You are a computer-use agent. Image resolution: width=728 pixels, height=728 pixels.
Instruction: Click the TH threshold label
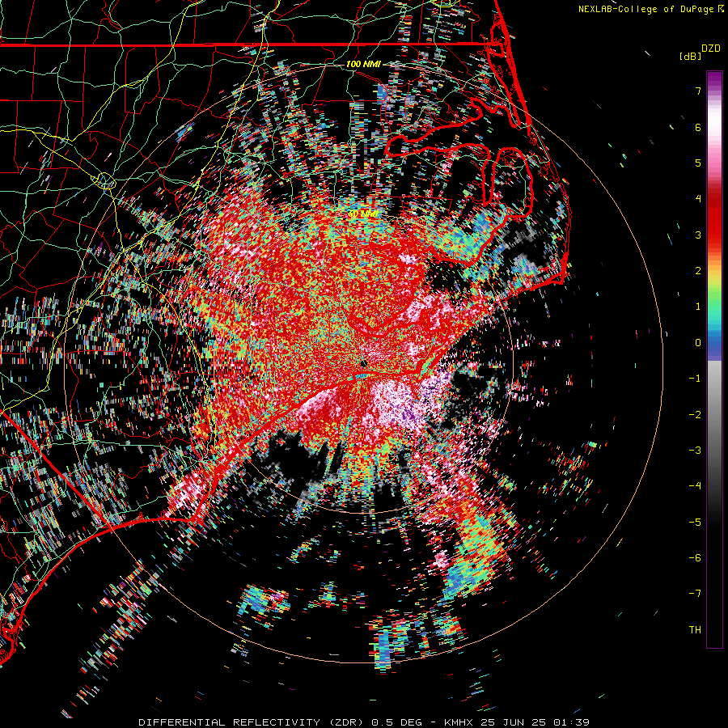coord(695,630)
